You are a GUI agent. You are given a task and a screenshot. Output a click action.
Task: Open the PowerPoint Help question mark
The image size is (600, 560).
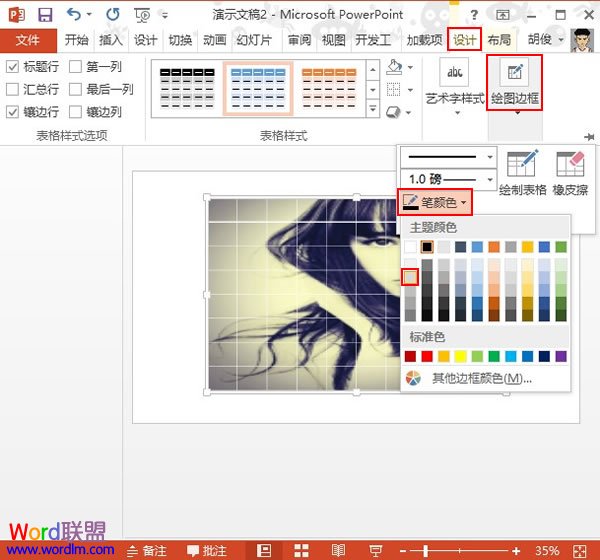click(474, 15)
